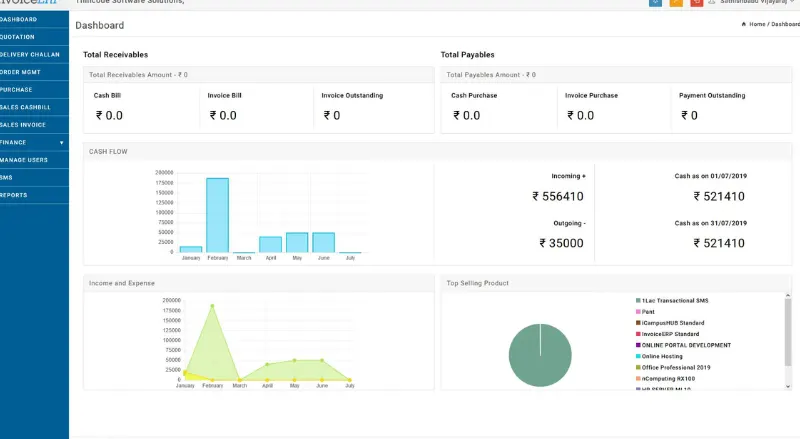
Task: Toggle Online Hosting legend swatch
Action: pyautogui.click(x=638, y=356)
